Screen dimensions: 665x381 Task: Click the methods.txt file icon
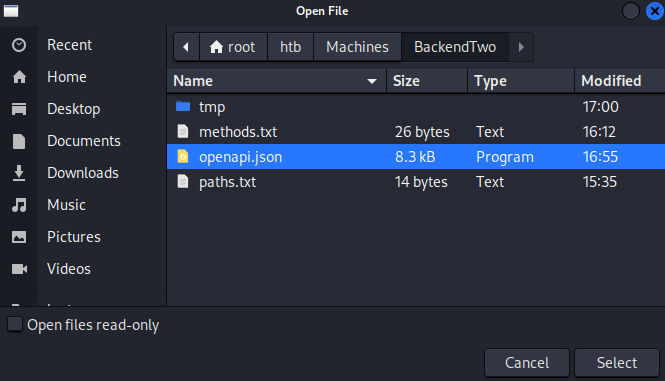coord(183,132)
